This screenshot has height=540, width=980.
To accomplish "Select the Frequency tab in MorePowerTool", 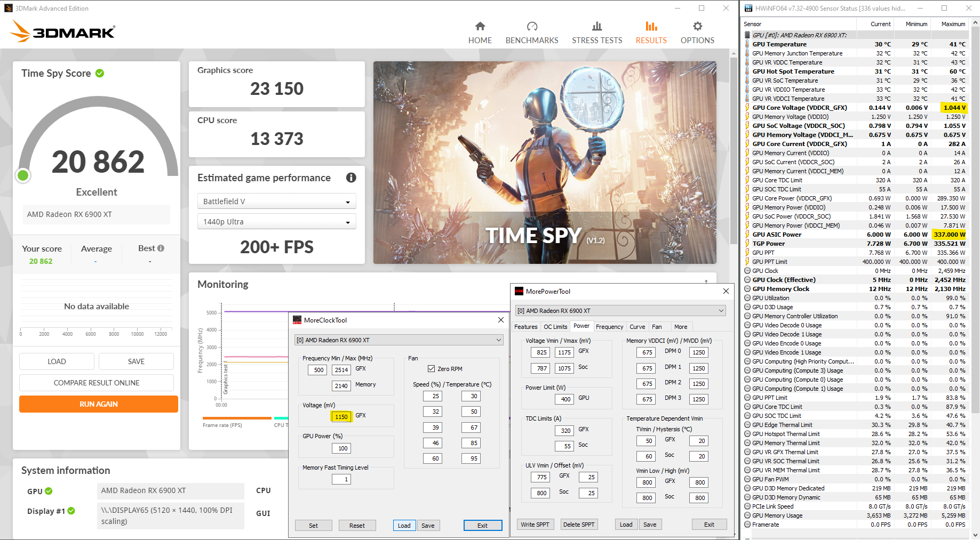I will click(x=609, y=327).
